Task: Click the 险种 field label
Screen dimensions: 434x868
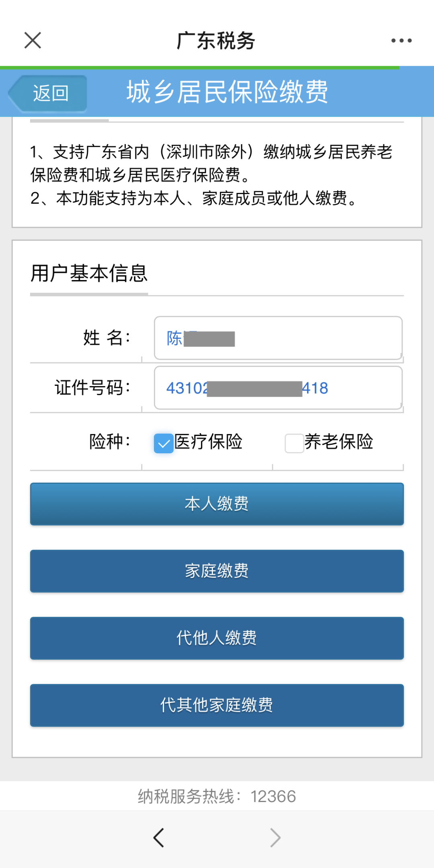Action: 110,441
